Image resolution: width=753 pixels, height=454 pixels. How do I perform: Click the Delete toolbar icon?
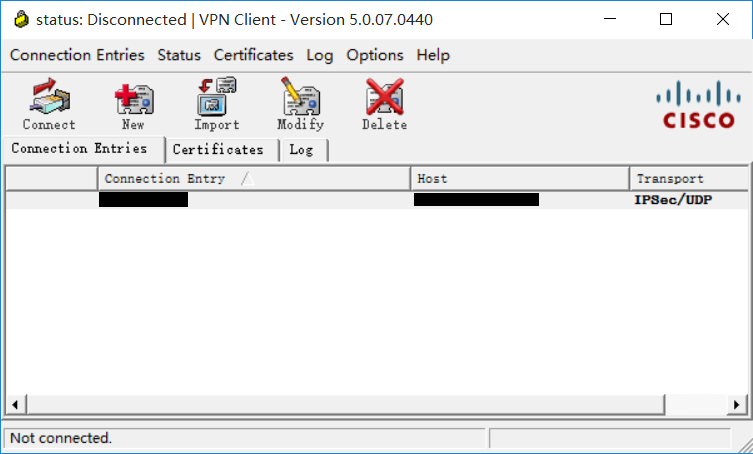(x=384, y=104)
